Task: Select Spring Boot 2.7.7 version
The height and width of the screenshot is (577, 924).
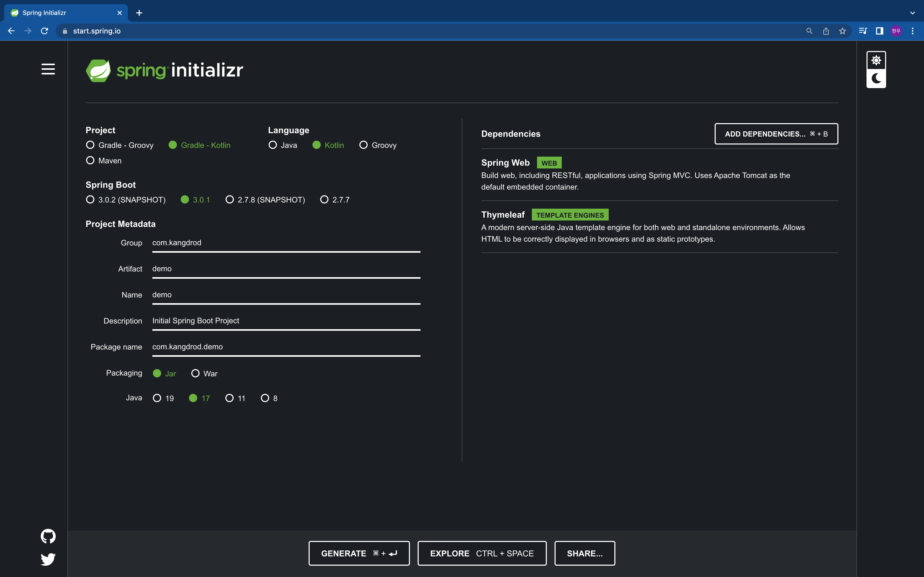Action: [x=324, y=200]
